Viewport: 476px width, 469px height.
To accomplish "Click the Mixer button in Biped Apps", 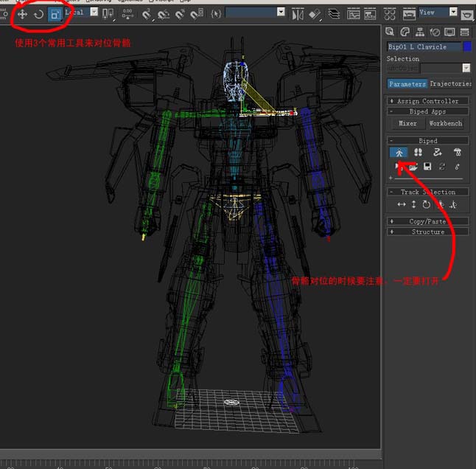I will coord(407,123).
